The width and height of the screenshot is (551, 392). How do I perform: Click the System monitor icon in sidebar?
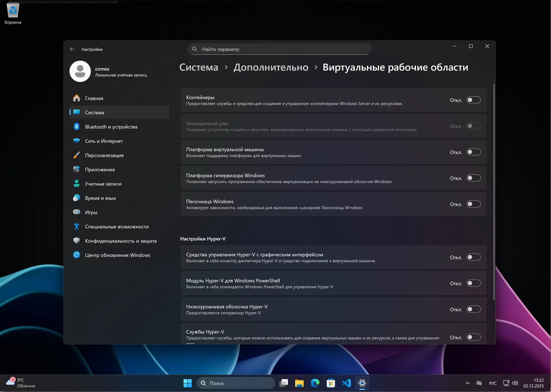pyautogui.click(x=76, y=112)
